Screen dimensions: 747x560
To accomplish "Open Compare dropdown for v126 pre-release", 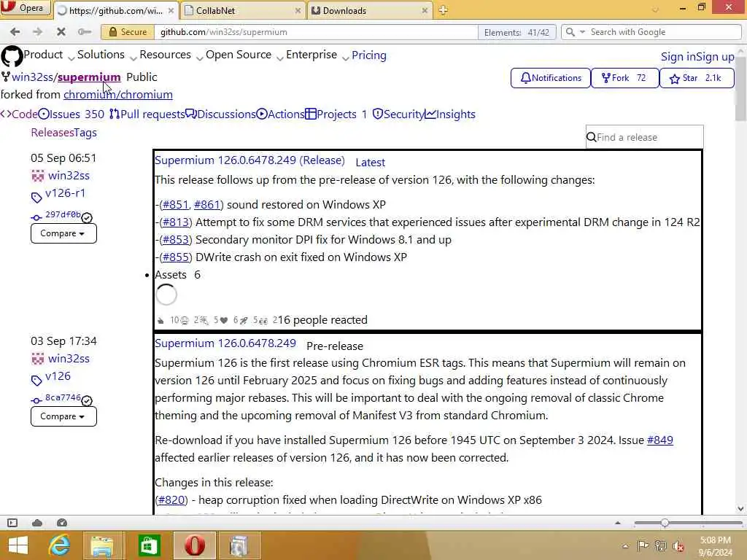I will point(63,416).
